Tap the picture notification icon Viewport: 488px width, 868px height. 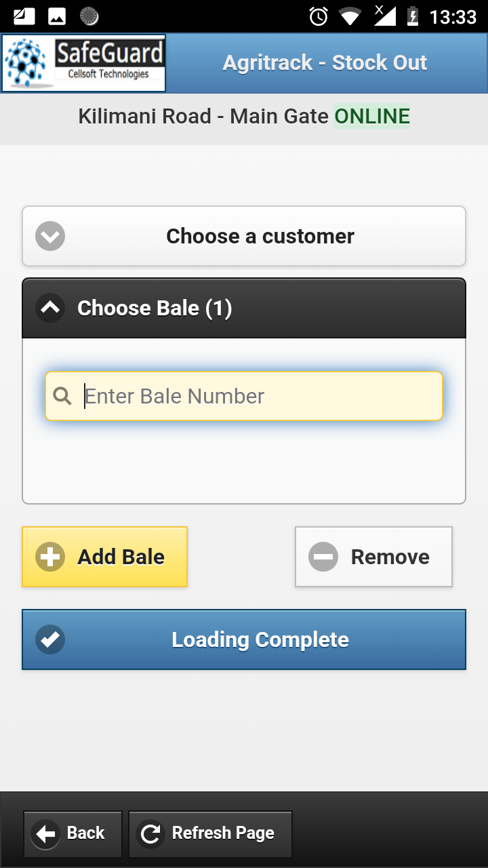point(57,16)
